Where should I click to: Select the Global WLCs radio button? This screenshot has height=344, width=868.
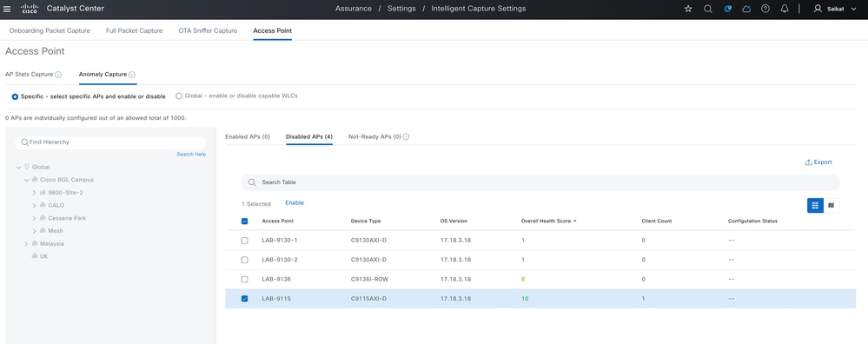179,96
